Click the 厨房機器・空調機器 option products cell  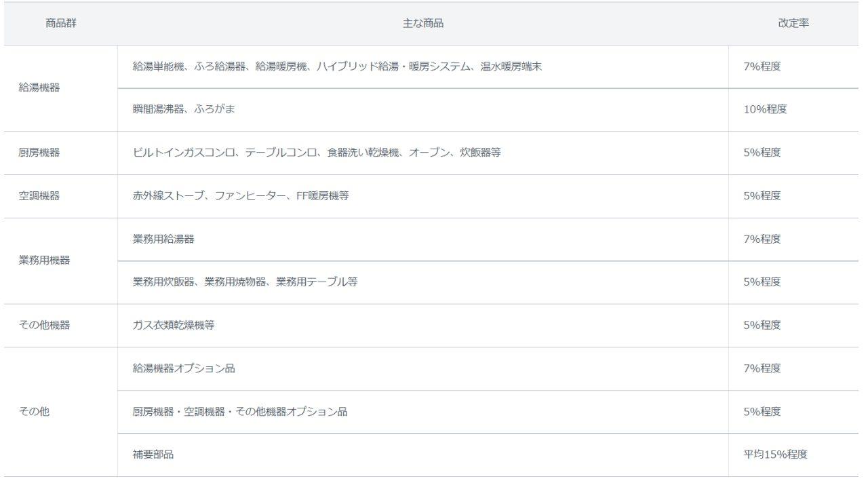click(423, 412)
